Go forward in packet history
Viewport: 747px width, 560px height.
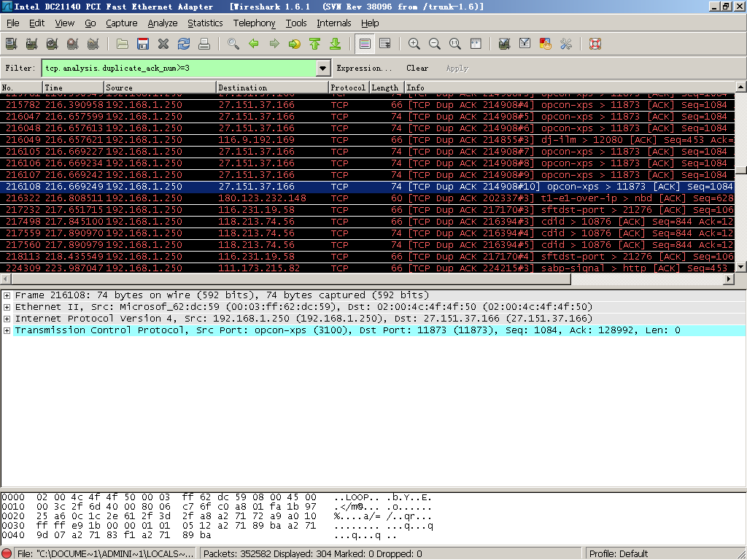[274, 44]
